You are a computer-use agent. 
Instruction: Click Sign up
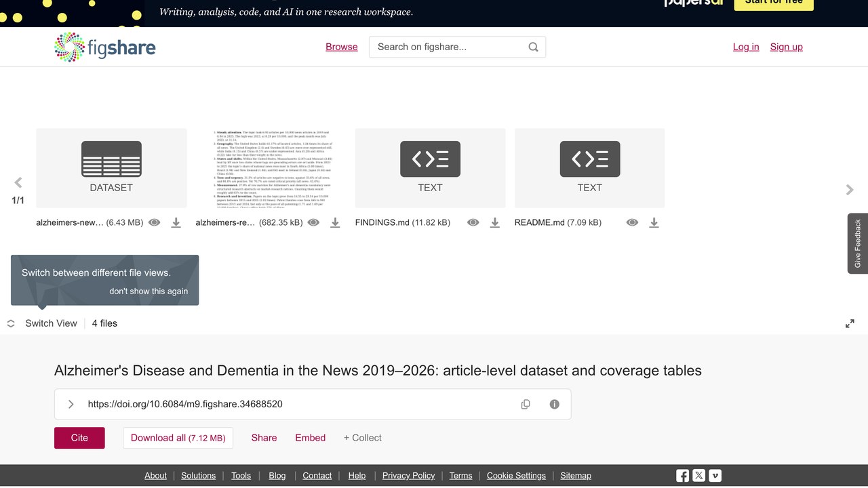pos(787,47)
